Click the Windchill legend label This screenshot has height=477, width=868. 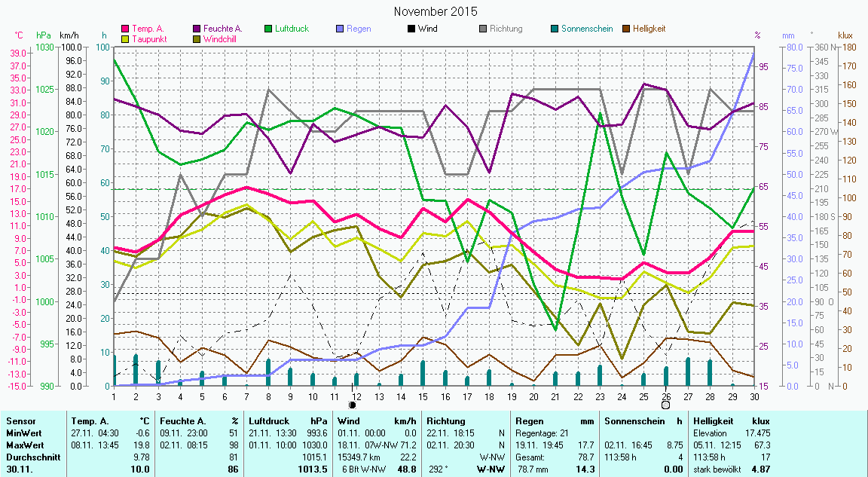point(221,38)
